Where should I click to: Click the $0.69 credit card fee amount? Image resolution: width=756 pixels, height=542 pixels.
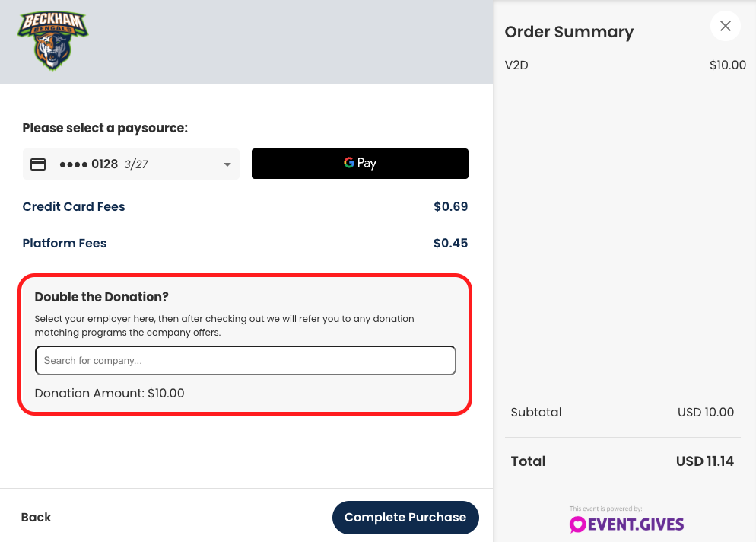pyautogui.click(x=451, y=206)
